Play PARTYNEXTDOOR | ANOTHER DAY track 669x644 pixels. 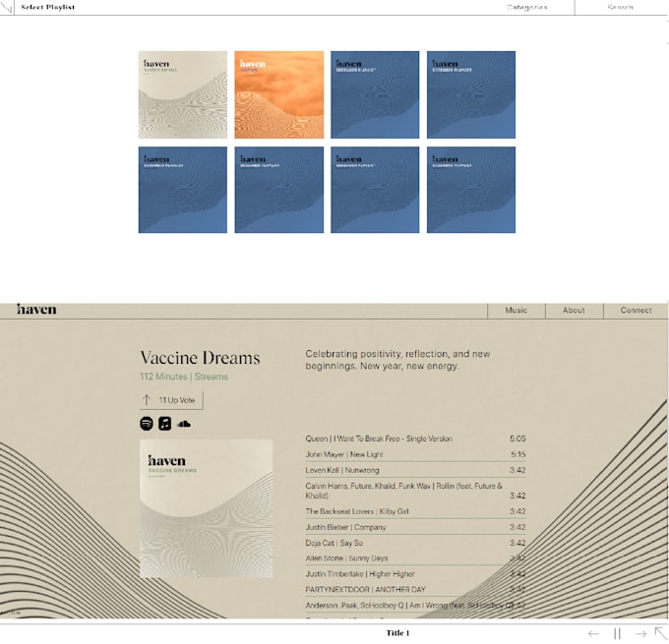coord(415,590)
